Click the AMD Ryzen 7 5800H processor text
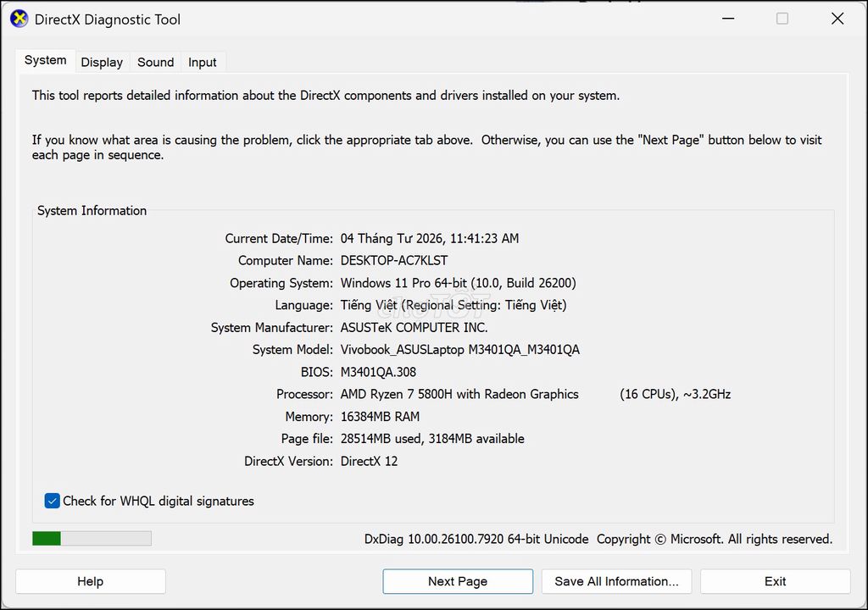The image size is (868, 610). (x=459, y=394)
